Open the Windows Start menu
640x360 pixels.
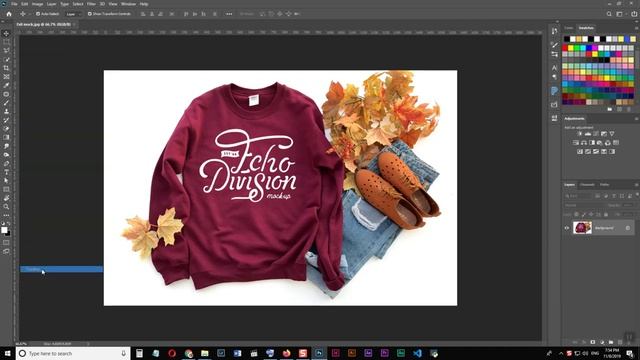point(7,353)
